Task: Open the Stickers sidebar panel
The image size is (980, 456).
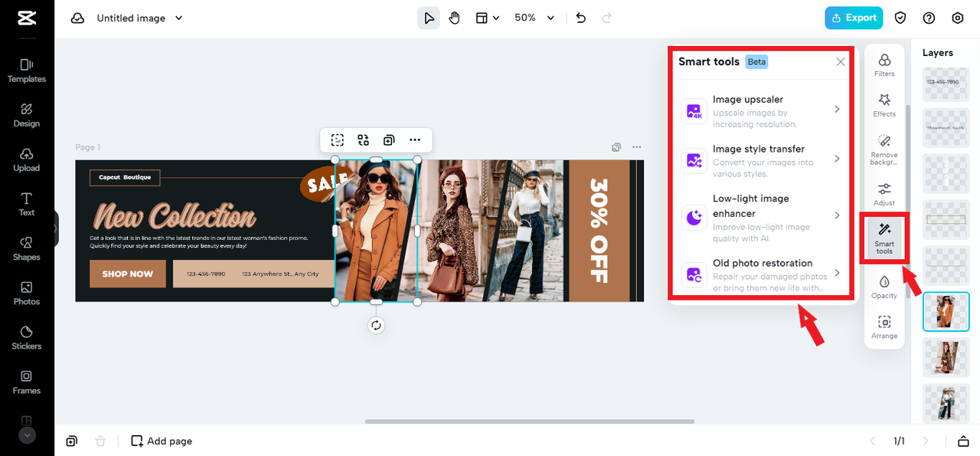Action: (x=27, y=337)
